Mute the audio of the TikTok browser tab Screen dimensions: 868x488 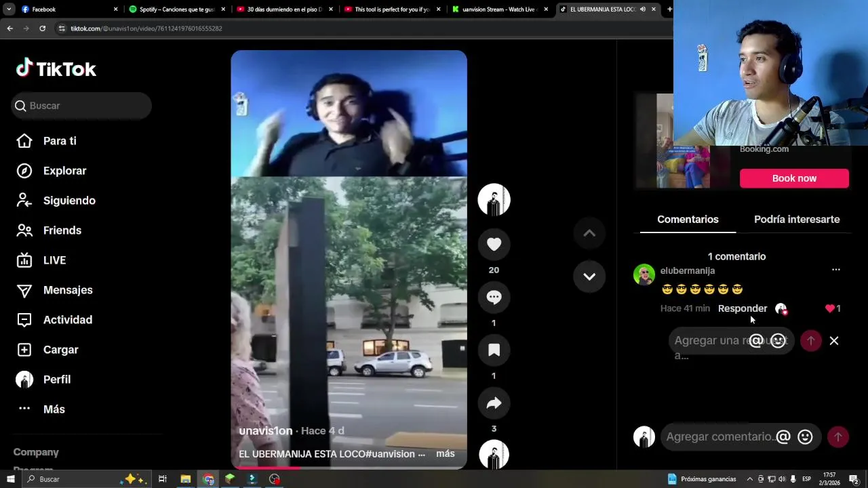point(642,9)
